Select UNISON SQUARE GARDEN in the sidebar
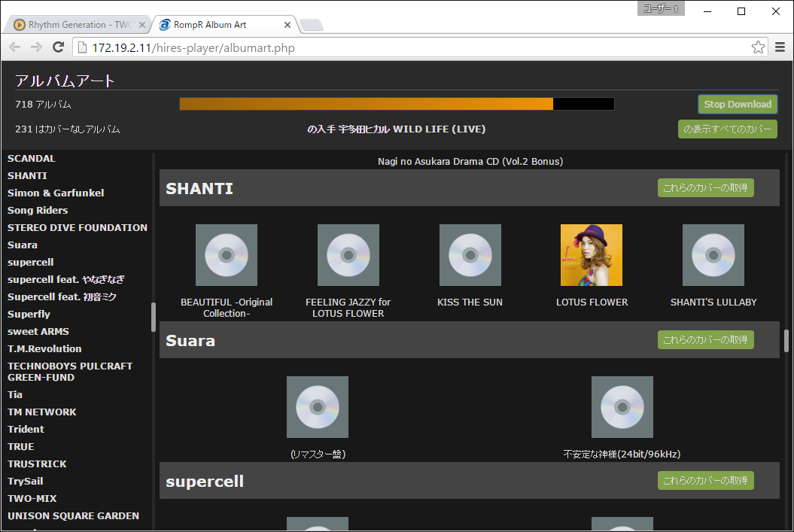Screen dimensions: 794x532 [74, 515]
